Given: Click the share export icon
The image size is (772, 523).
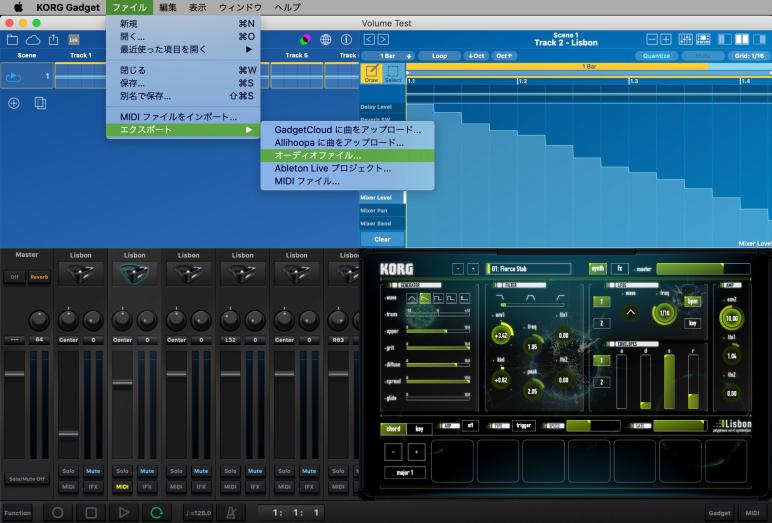Looking at the screenshot, I should [x=53, y=40].
